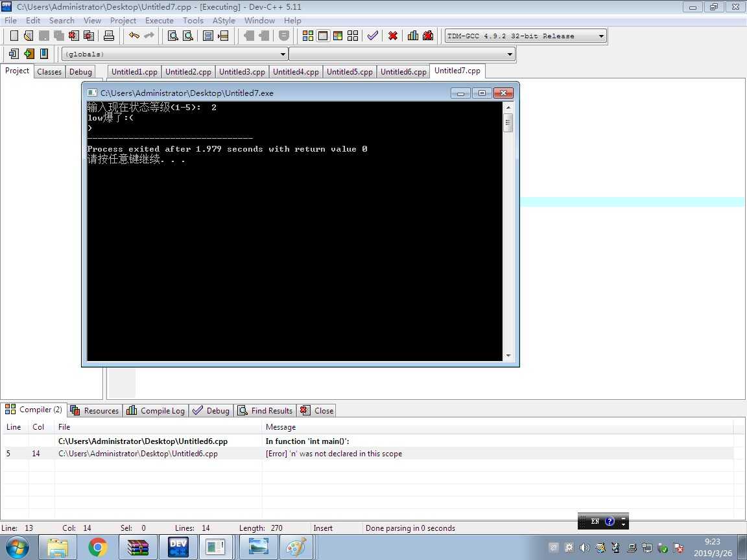Select the 'n' was not declared error row

coord(367,453)
